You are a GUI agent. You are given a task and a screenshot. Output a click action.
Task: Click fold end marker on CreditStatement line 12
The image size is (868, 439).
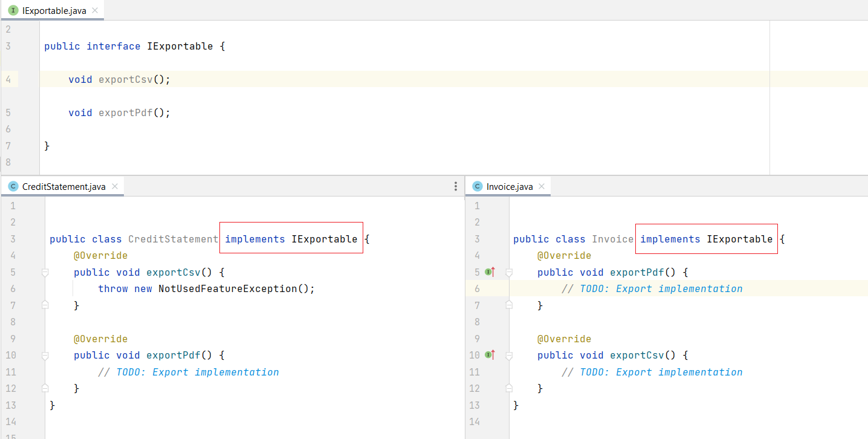pos(45,388)
